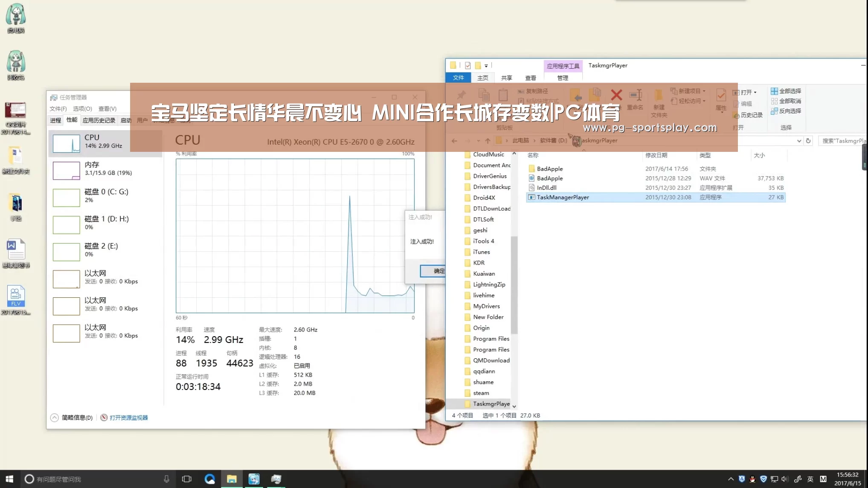This screenshot has width=868, height=488.
Task: Click the TaskmgrPlayer search box
Action: 843,141
